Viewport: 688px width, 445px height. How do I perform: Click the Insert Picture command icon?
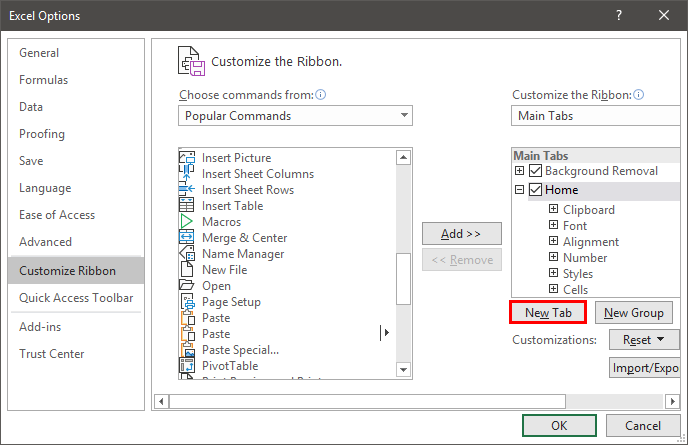coord(187,158)
